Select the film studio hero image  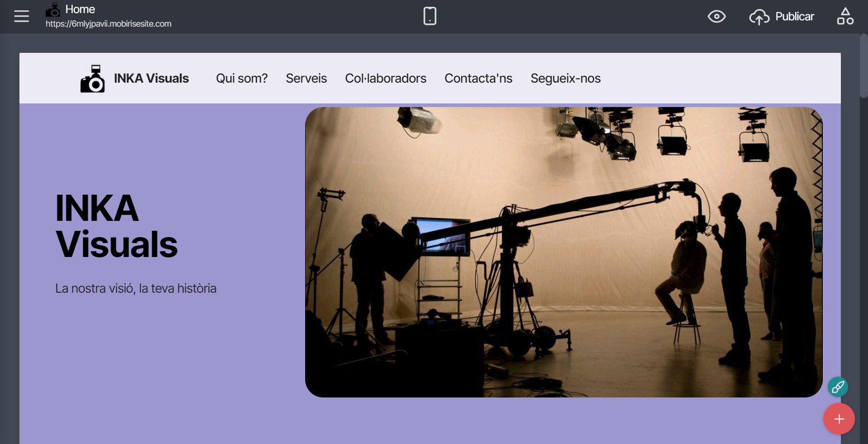563,252
